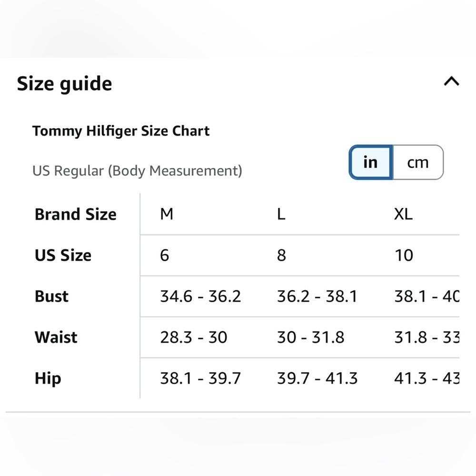Switch measurements to centimeters
The width and height of the screenshot is (476, 476).
tap(417, 162)
